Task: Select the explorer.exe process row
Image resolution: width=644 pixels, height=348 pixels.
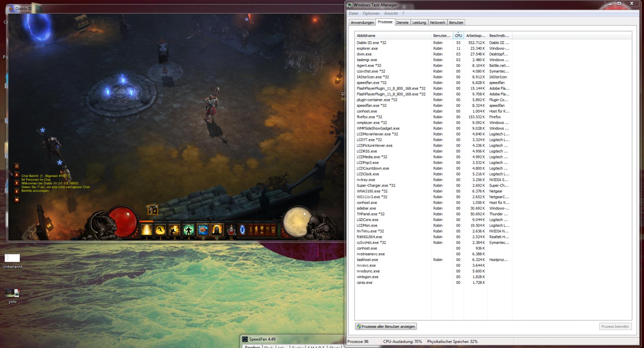Action: (433, 48)
